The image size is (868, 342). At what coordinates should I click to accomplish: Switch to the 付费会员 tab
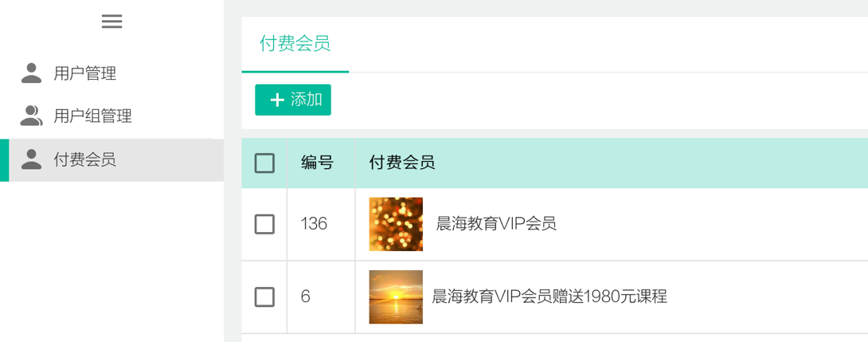[295, 44]
